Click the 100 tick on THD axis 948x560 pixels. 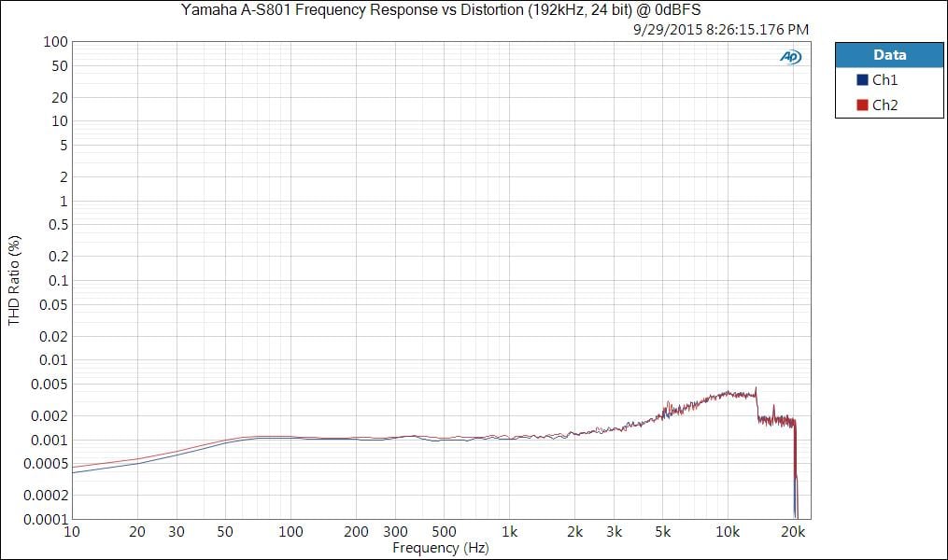(55, 42)
